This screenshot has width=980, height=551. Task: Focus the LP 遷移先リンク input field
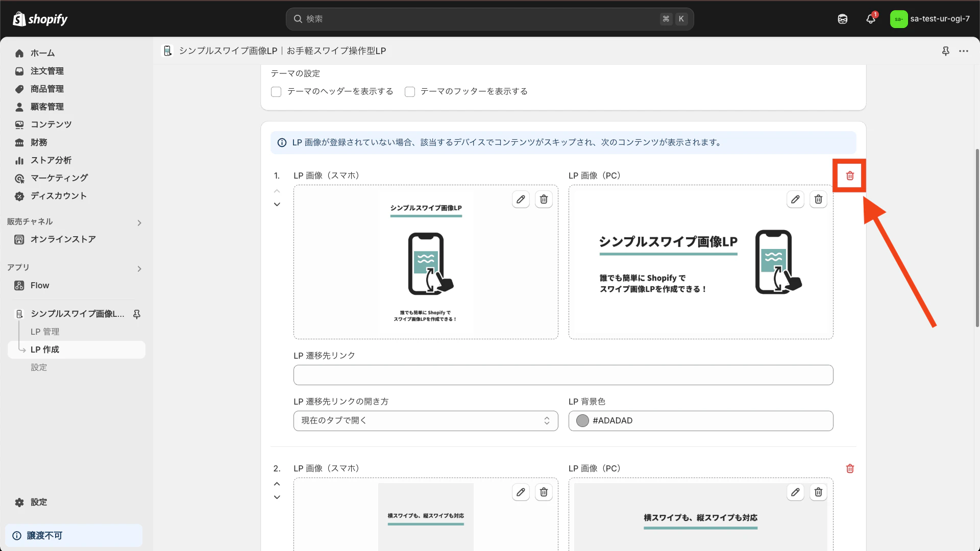coord(563,375)
